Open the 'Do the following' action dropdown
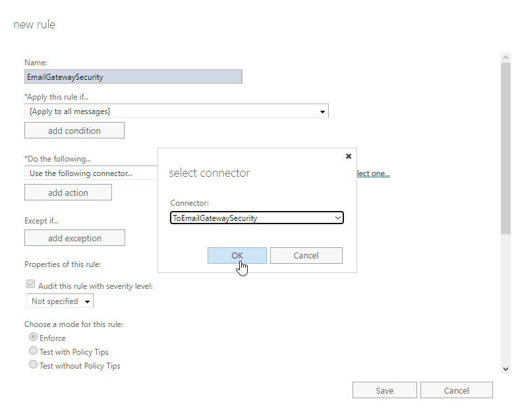 pos(91,173)
